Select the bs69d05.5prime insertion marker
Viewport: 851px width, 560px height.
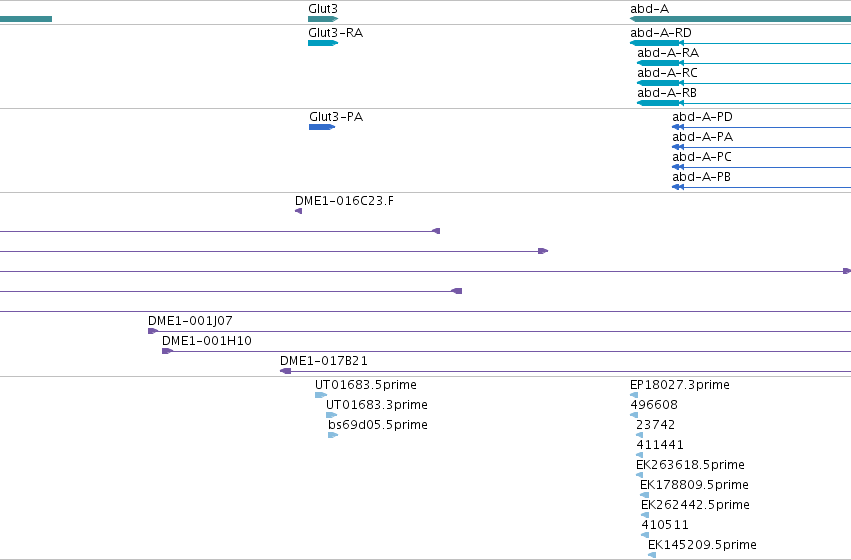point(333,435)
